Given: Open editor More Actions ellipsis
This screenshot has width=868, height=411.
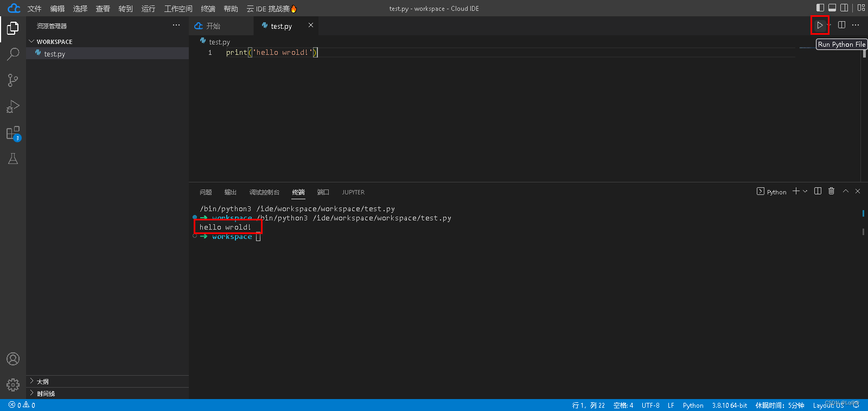Looking at the screenshot, I should (x=856, y=24).
